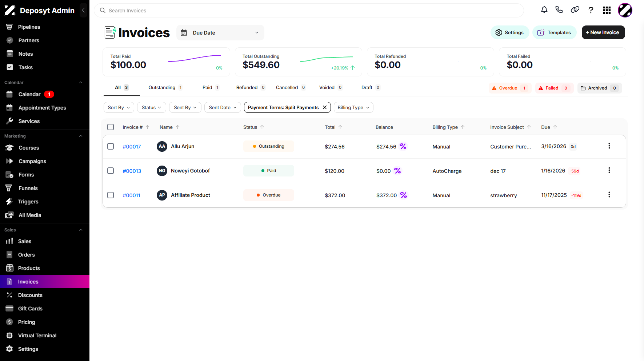Open split payment icon for invoice #00017
Screen dimensions: 644x361
click(x=403, y=146)
